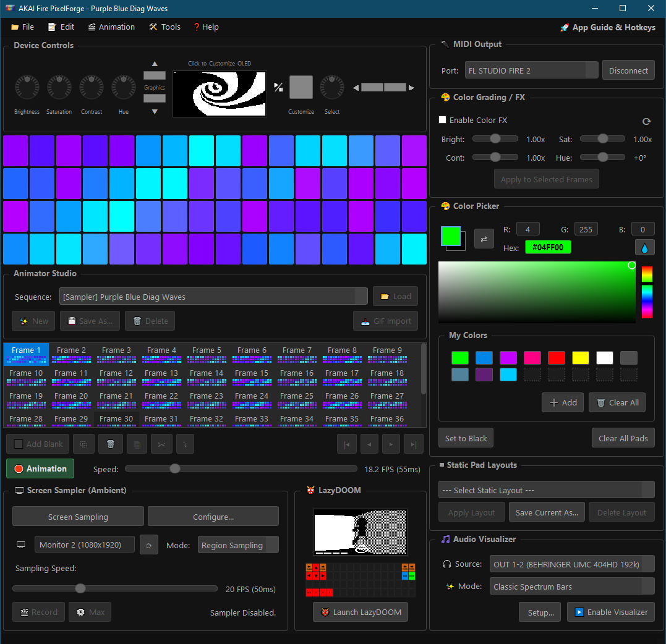Jump to the last frame
The width and height of the screenshot is (666, 644).
[x=414, y=444]
